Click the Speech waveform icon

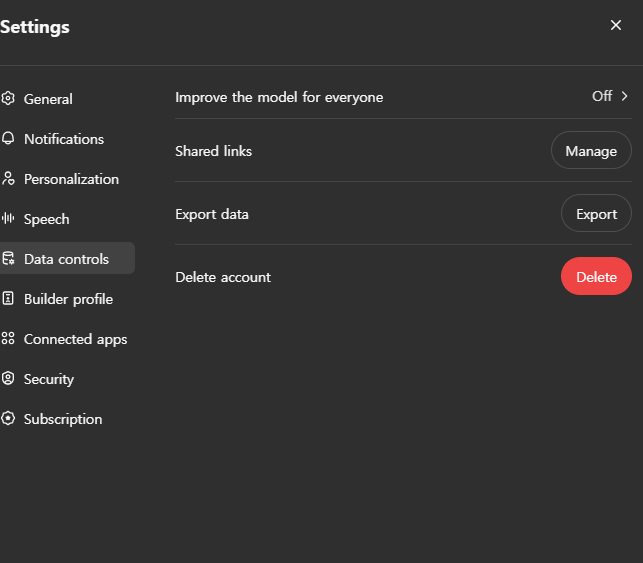[x=8, y=219]
